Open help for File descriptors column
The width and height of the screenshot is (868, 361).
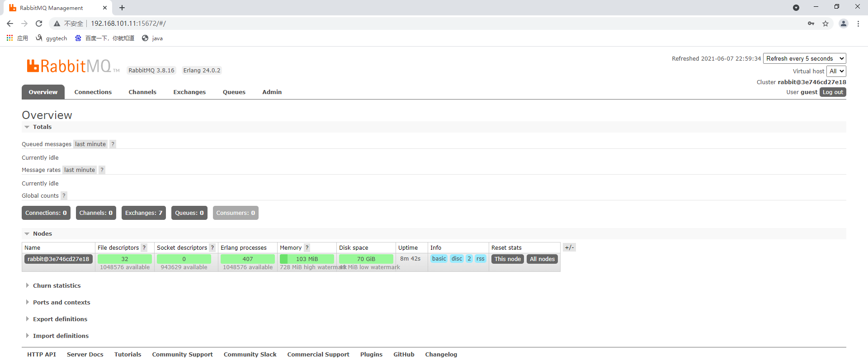tap(144, 247)
